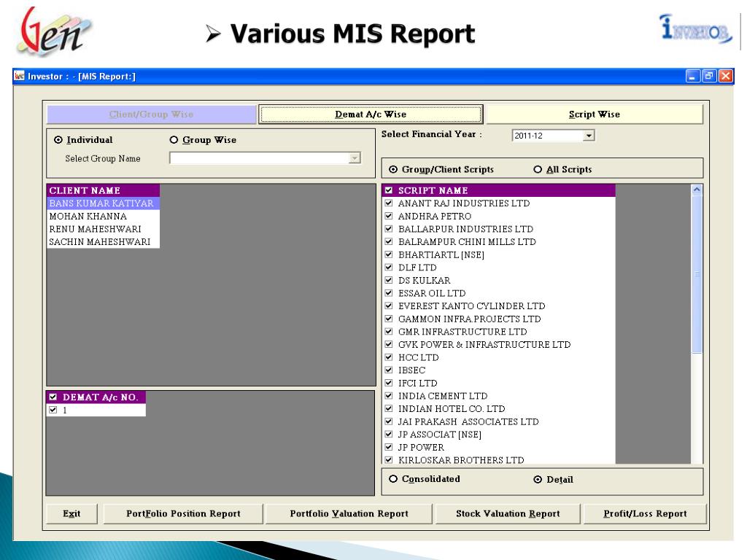This screenshot has width=747, height=560.
Task: Uncheck KIRLOSKAR BROTHERS LTD script
Action: tap(389, 460)
